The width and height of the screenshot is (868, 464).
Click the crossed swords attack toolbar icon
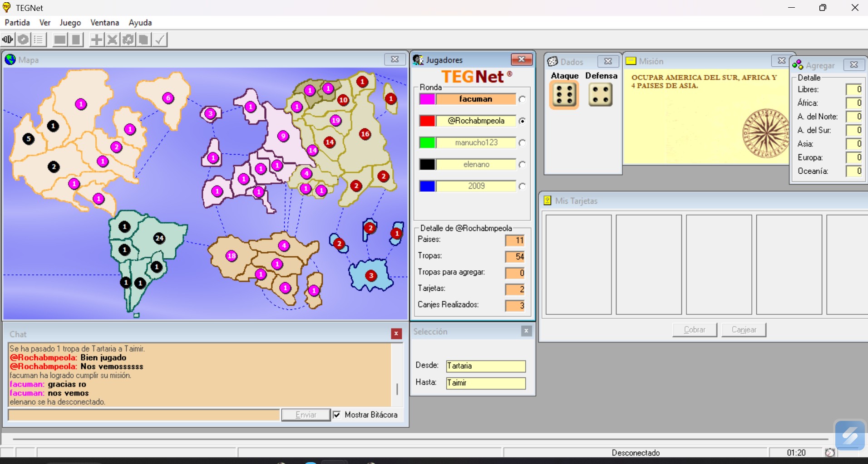pyautogui.click(x=112, y=40)
